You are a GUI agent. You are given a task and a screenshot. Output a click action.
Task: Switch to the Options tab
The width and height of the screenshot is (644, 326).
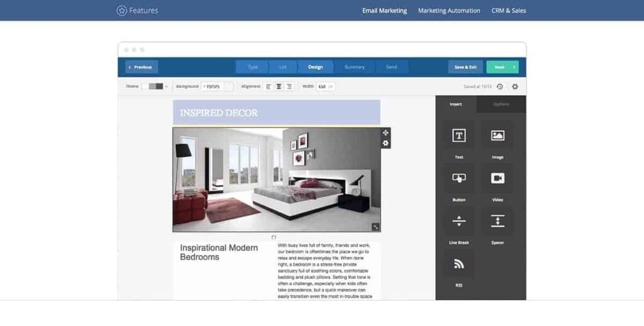(501, 104)
